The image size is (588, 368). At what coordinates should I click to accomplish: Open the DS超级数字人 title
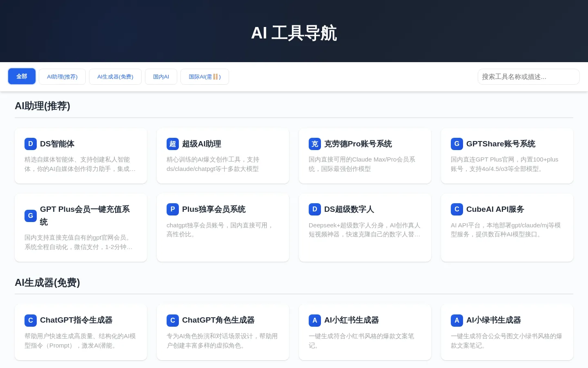click(x=349, y=209)
